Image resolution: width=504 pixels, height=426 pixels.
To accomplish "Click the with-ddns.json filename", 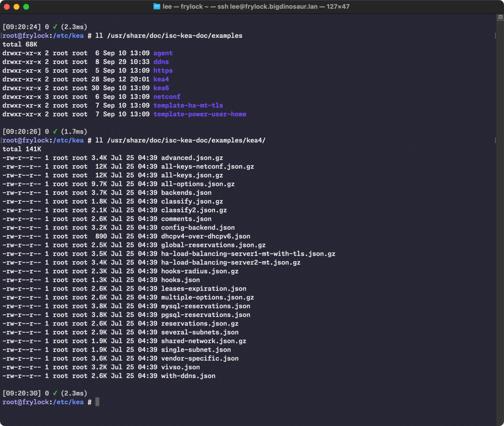I will (188, 376).
